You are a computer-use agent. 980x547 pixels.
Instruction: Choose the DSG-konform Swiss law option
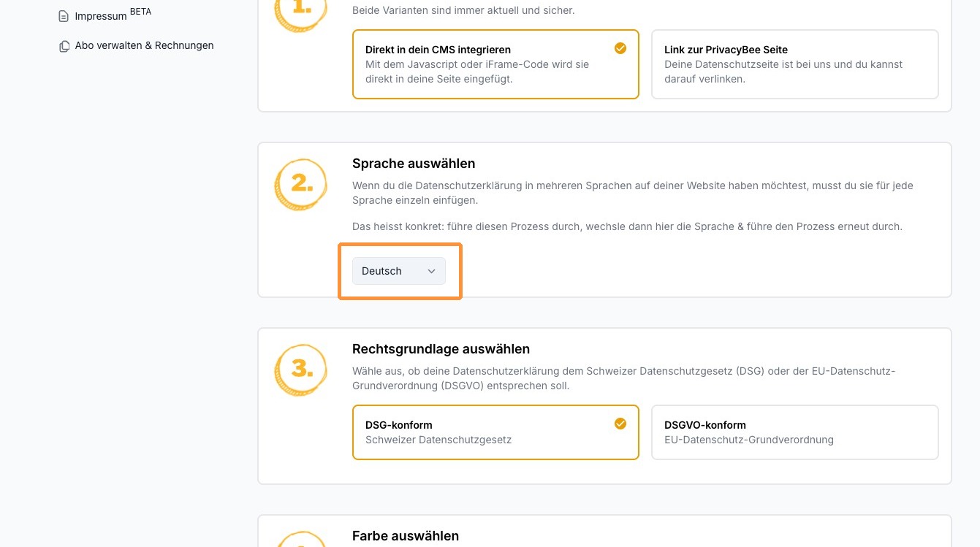point(495,432)
